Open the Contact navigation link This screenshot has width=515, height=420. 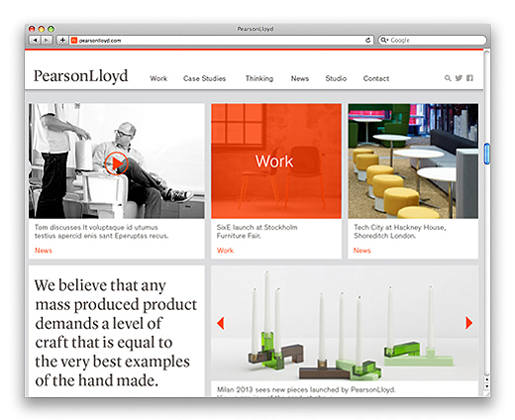[x=376, y=78]
